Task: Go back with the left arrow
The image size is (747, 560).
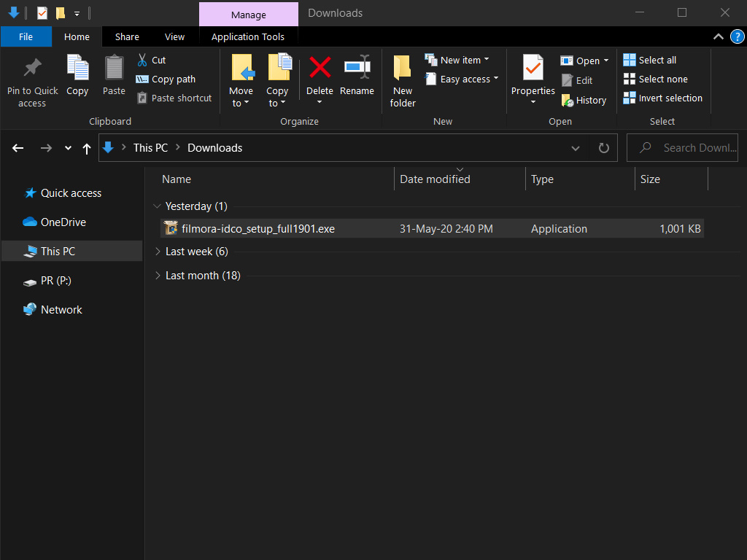Action: pyautogui.click(x=18, y=148)
